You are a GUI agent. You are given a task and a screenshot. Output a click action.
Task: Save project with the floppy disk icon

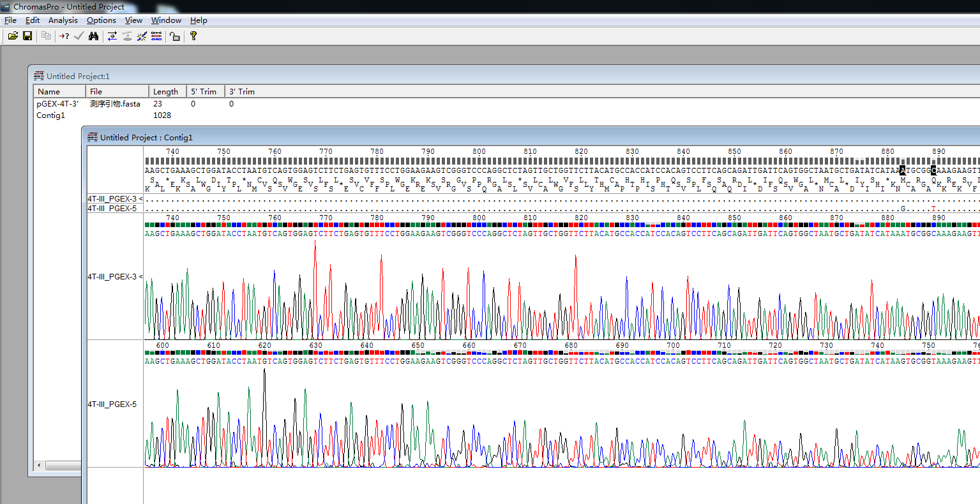tap(27, 36)
